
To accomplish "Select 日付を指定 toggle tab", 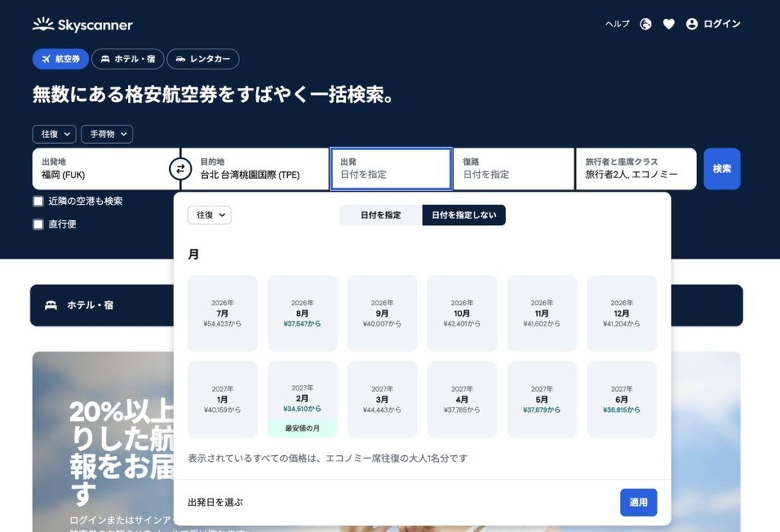I will pyautogui.click(x=381, y=215).
